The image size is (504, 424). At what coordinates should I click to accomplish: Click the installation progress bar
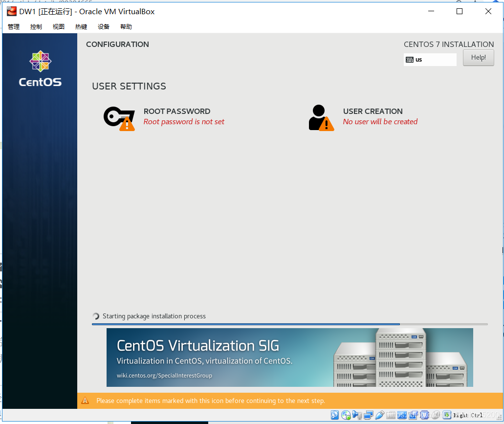[x=289, y=324]
